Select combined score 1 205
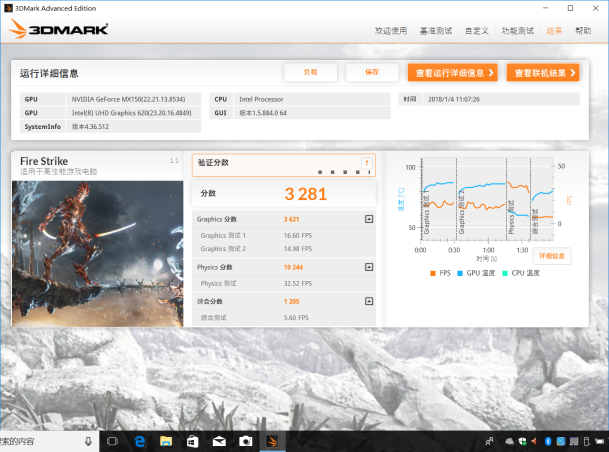Screen dimensions: 609x452 pos(291,302)
